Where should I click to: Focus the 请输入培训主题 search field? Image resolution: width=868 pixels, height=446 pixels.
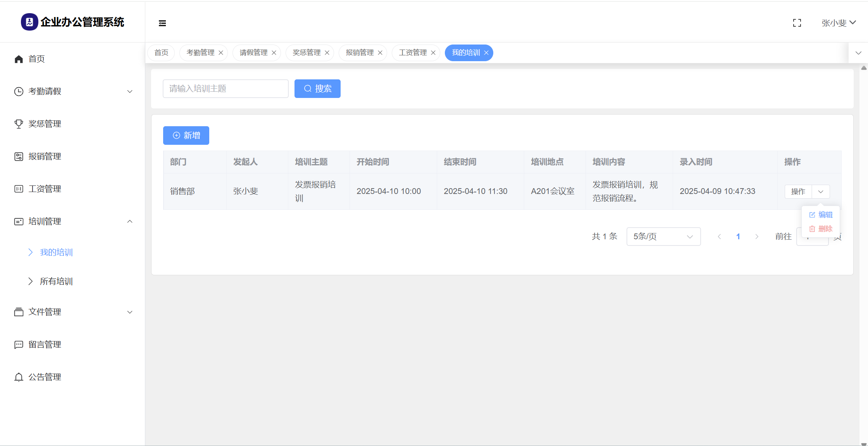click(x=226, y=89)
